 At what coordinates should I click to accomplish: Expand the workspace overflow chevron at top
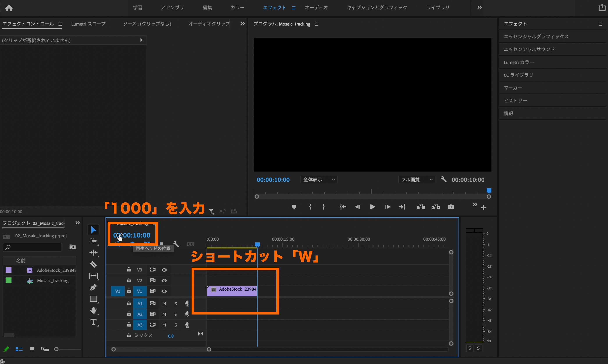click(x=479, y=7)
